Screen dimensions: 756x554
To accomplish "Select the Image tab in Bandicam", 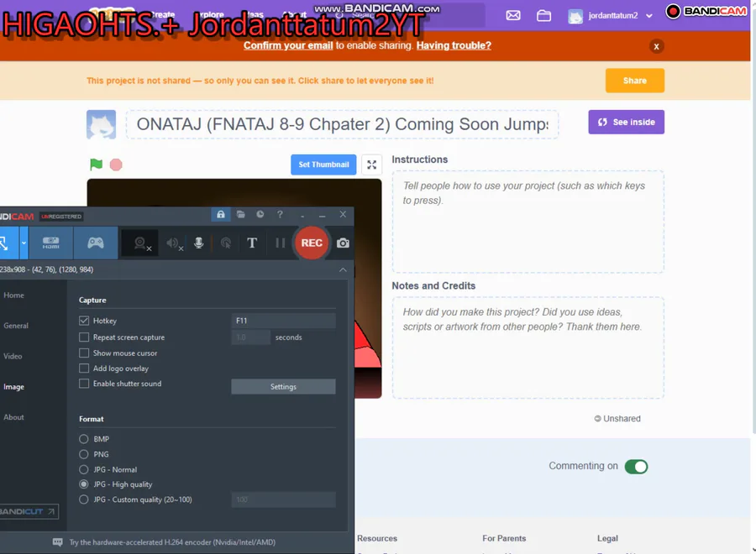I will click(x=13, y=387).
